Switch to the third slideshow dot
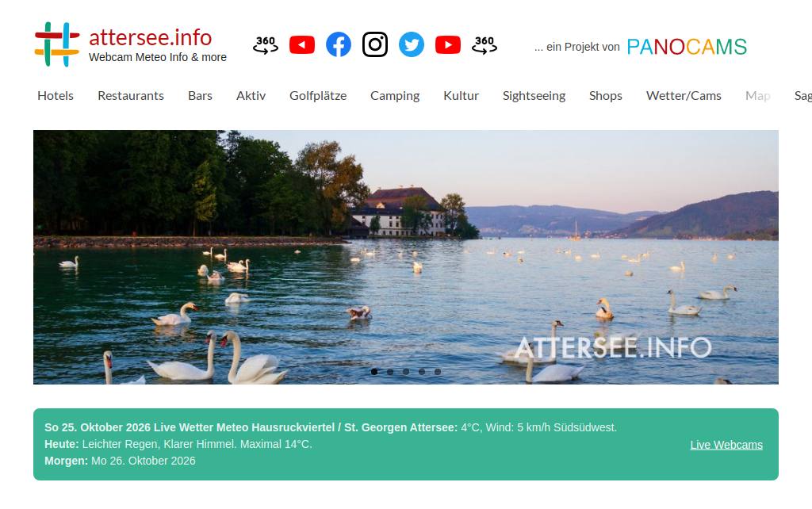Screen dimensions: 812x509 (406, 372)
